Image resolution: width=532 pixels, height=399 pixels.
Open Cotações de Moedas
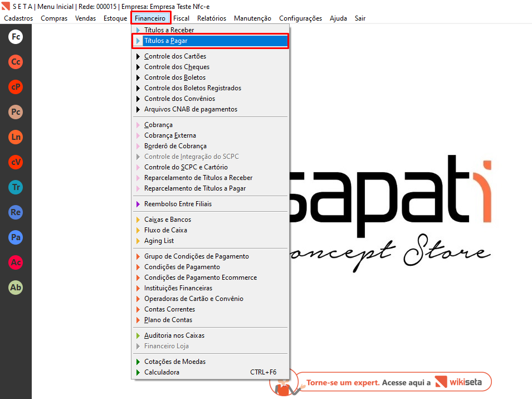(x=211, y=362)
